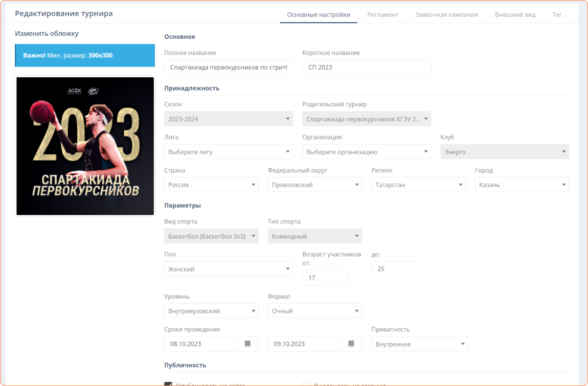Open the start date calendar picker

tap(247, 344)
